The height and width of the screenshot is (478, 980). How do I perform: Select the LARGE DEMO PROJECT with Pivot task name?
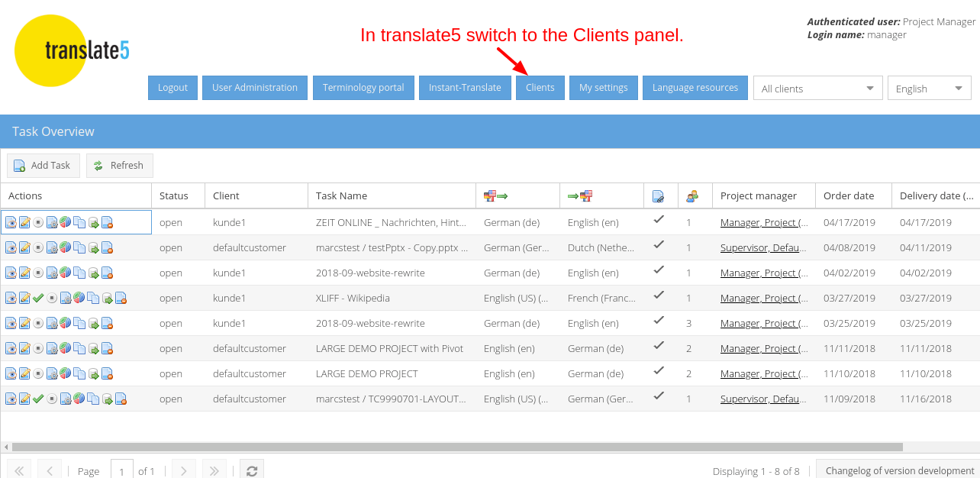pyautogui.click(x=390, y=348)
